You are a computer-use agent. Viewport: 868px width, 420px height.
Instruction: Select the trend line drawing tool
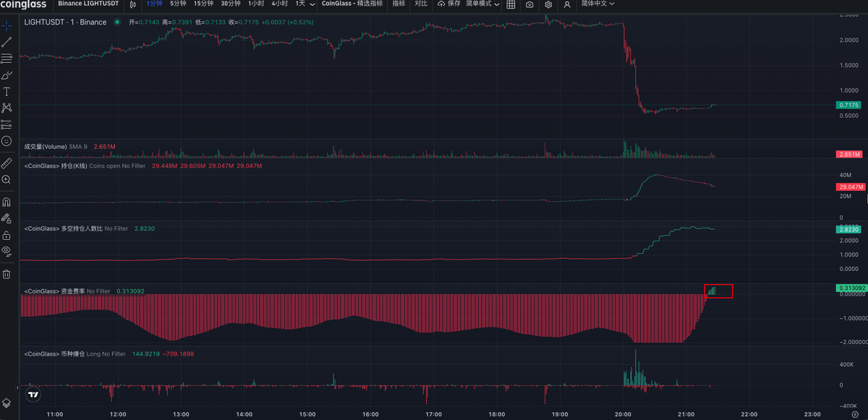tap(7, 42)
